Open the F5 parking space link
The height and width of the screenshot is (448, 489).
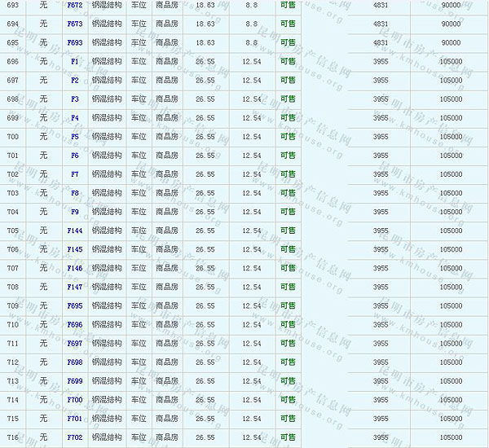74,136
